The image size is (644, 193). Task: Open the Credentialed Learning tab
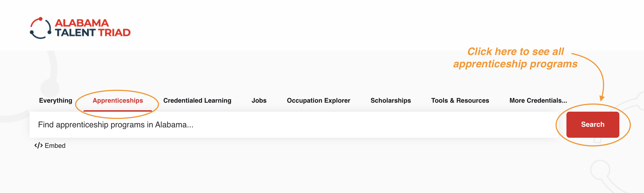pos(197,100)
